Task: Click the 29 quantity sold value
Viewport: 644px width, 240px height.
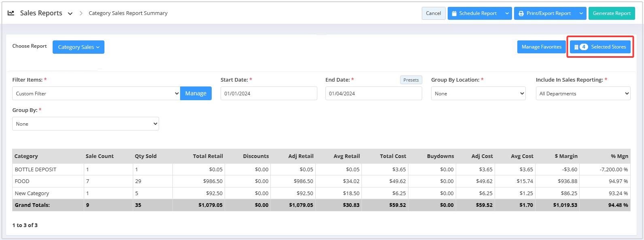Action: (138, 181)
